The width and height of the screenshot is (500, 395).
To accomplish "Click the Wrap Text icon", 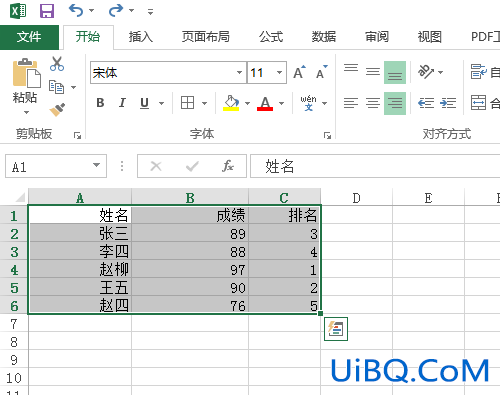I will coord(479,72).
